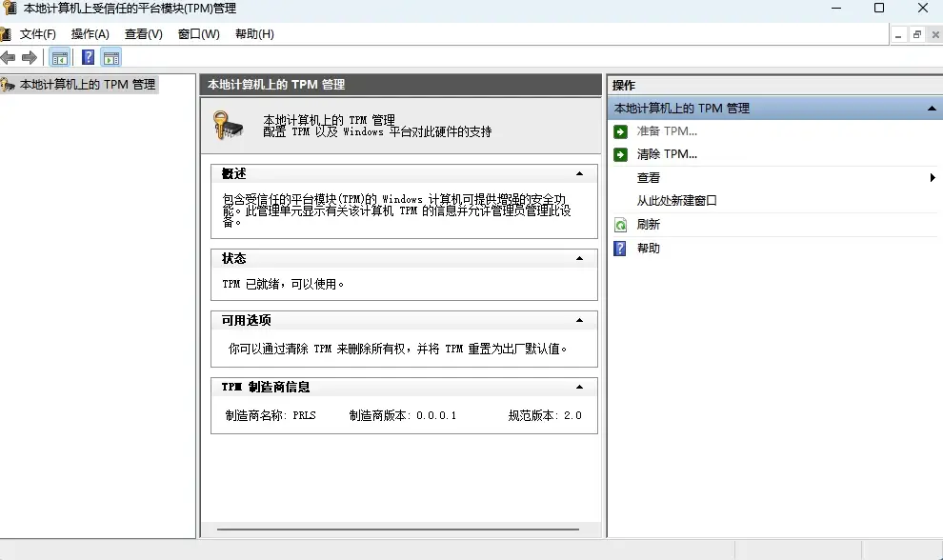
Task: Click the 操作 pane header
Action: click(775, 86)
